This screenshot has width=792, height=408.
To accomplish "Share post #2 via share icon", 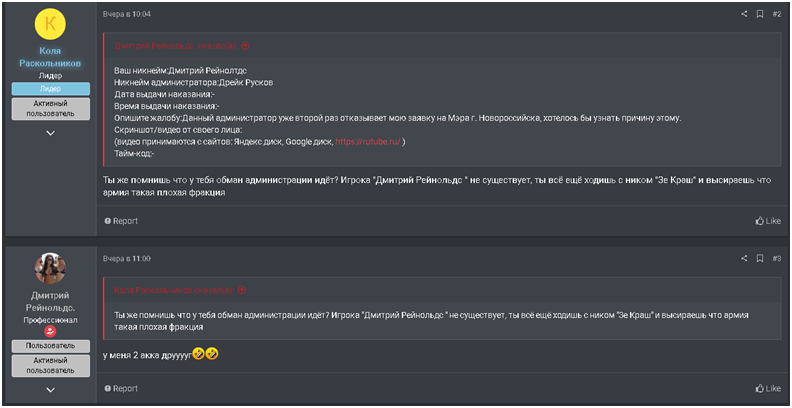I will point(744,14).
